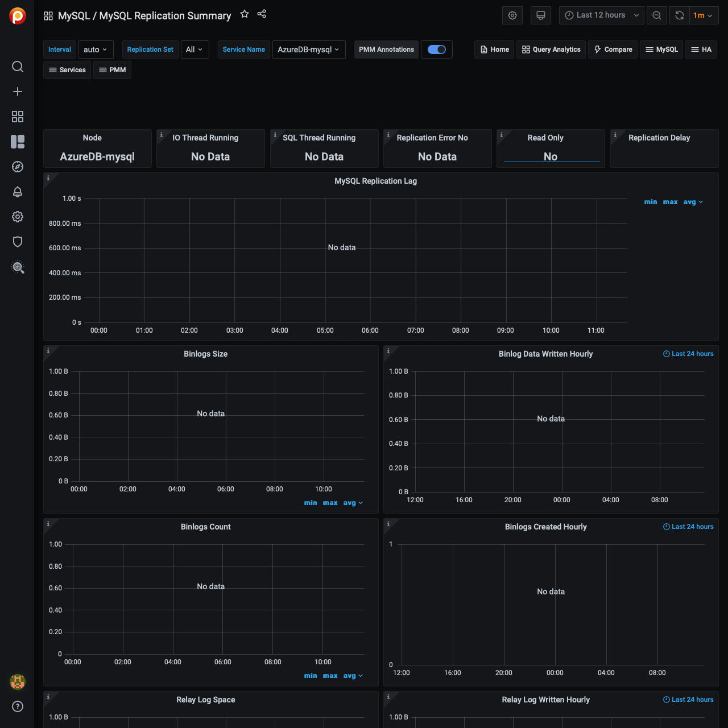Star this dashboard as favorite
This screenshot has height=728, width=728.
pos(245,14)
